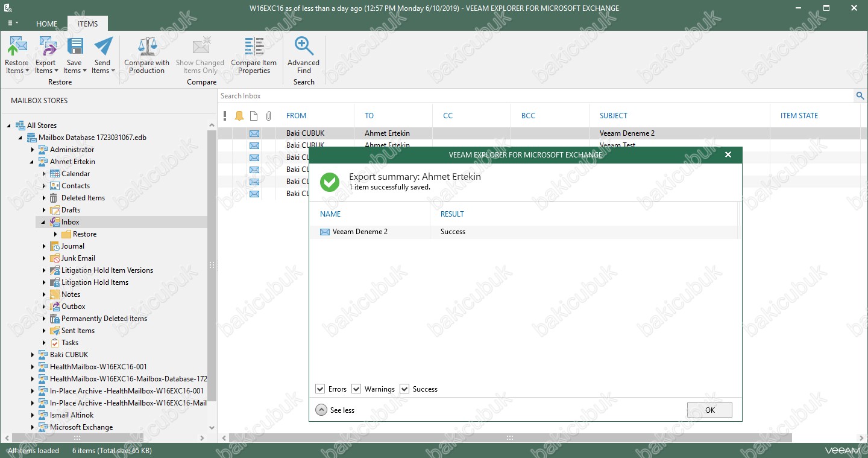
Task: Open the application menu button beside HOME
Action: coord(11,23)
